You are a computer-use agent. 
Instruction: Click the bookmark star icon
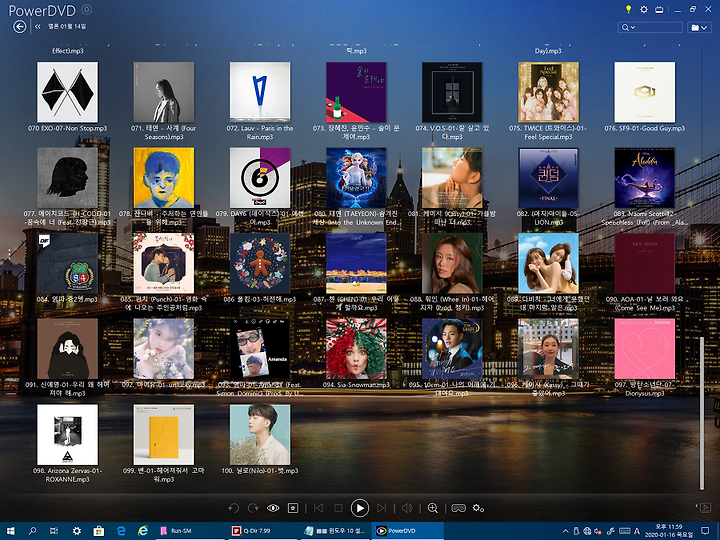coord(293,508)
